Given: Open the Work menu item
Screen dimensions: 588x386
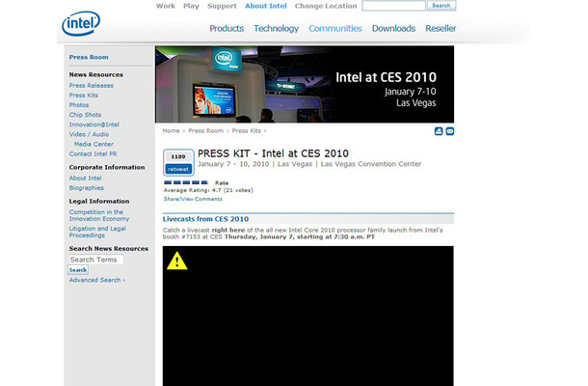Looking at the screenshot, I should point(166,6).
